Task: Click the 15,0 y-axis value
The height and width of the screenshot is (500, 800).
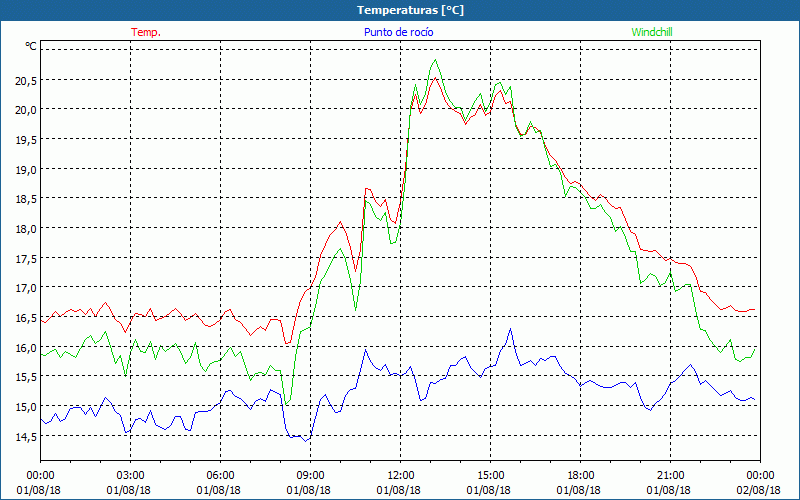Action: [26, 407]
